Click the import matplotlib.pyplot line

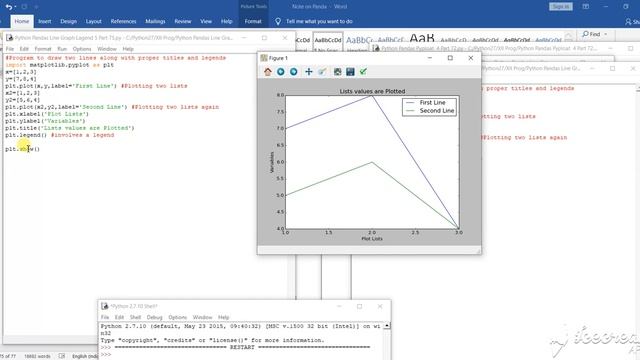pyautogui.click(x=60, y=65)
